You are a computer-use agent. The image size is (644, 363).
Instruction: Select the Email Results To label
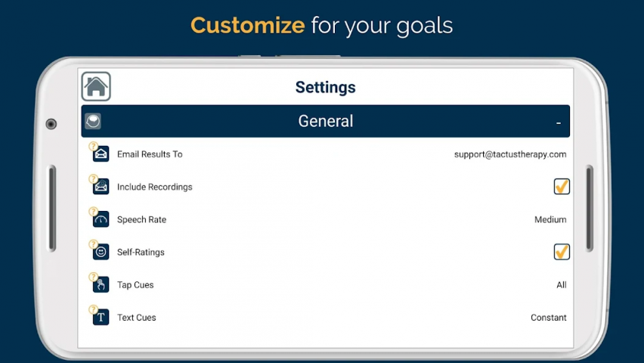point(150,154)
